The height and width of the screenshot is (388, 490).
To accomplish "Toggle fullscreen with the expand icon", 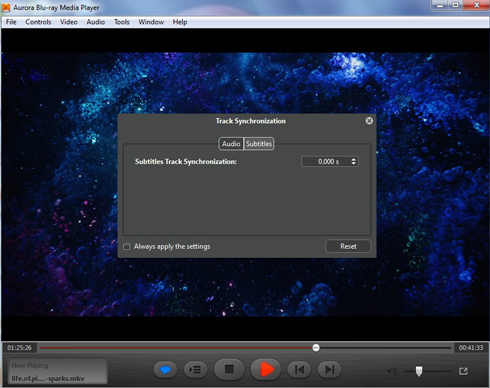I will 463,371.
